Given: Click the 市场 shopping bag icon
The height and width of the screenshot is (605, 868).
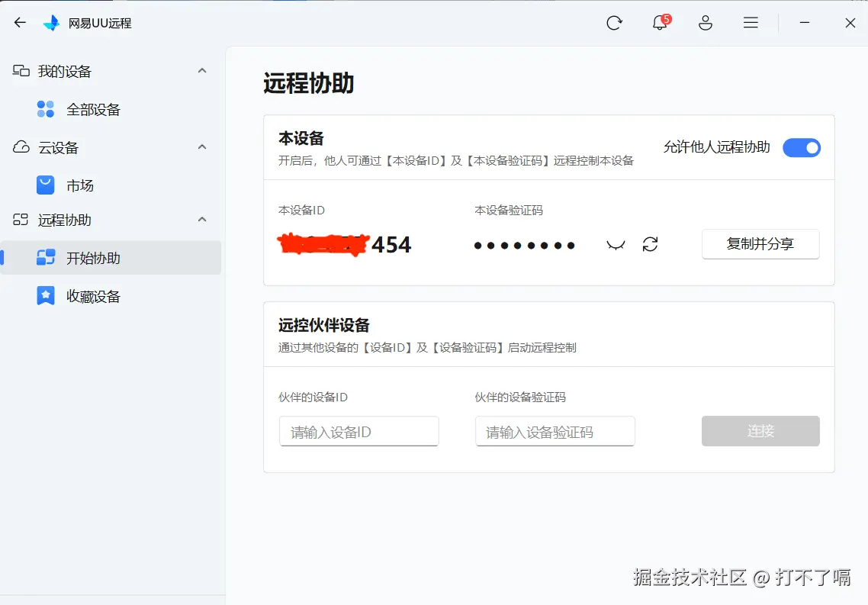Looking at the screenshot, I should click(46, 185).
